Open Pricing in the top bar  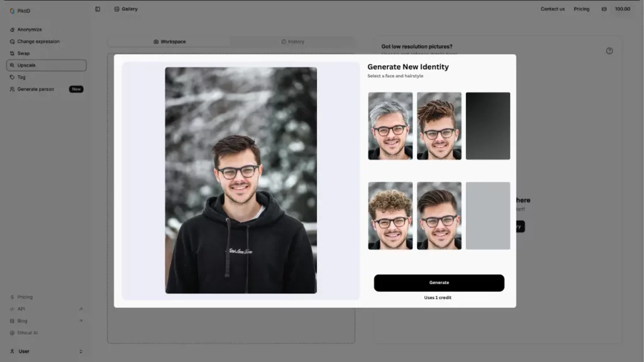pyautogui.click(x=581, y=9)
